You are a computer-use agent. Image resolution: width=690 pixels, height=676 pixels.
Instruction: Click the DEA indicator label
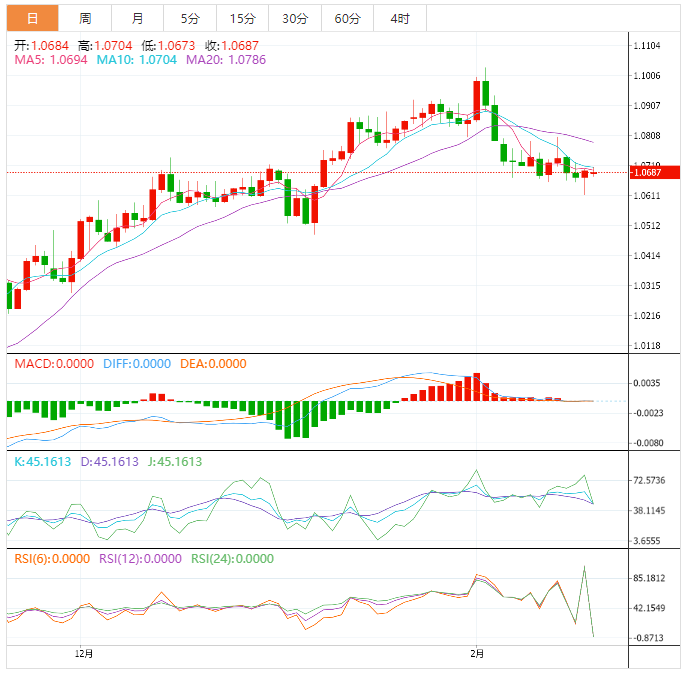click(212, 364)
